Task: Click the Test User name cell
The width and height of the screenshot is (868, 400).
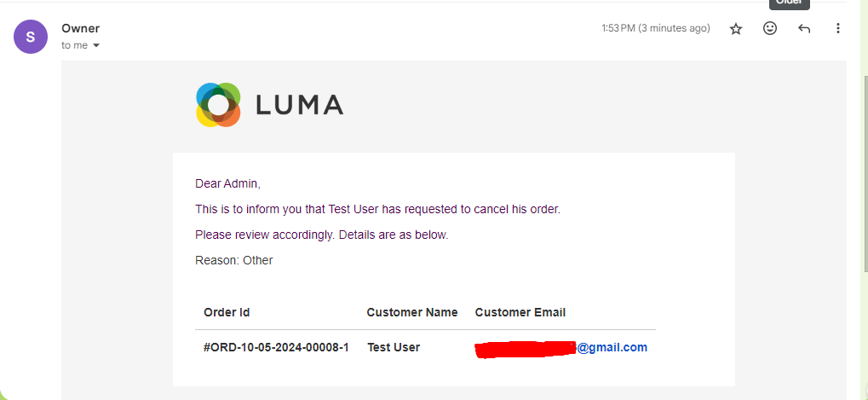Action: 394,348
